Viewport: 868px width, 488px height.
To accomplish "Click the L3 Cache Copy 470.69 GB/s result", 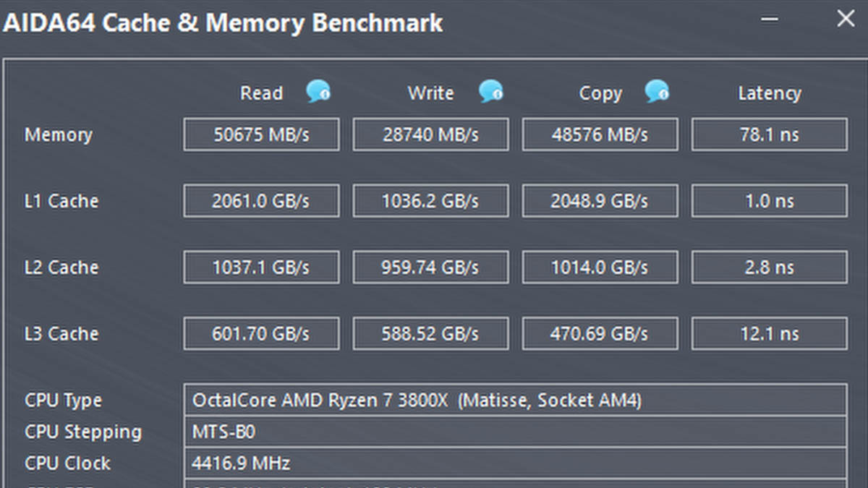I will 600,334.
